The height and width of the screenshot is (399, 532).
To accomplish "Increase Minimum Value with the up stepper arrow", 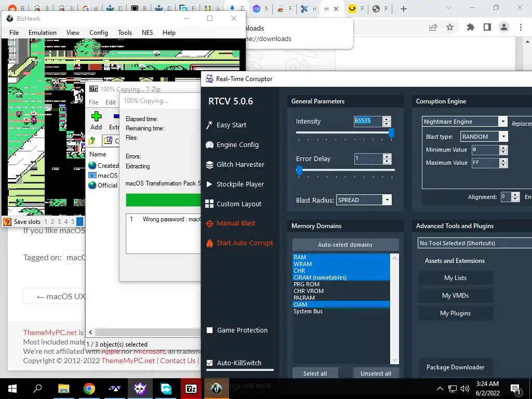I will (x=503, y=147).
